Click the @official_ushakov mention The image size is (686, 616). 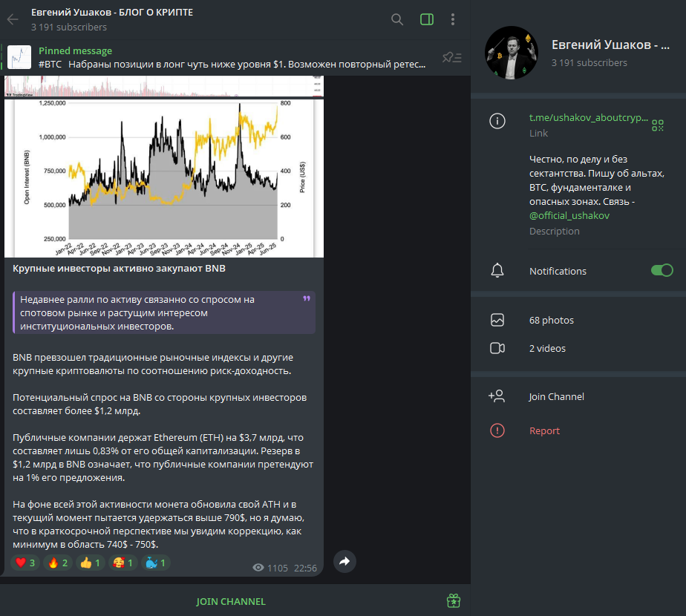[x=569, y=215]
